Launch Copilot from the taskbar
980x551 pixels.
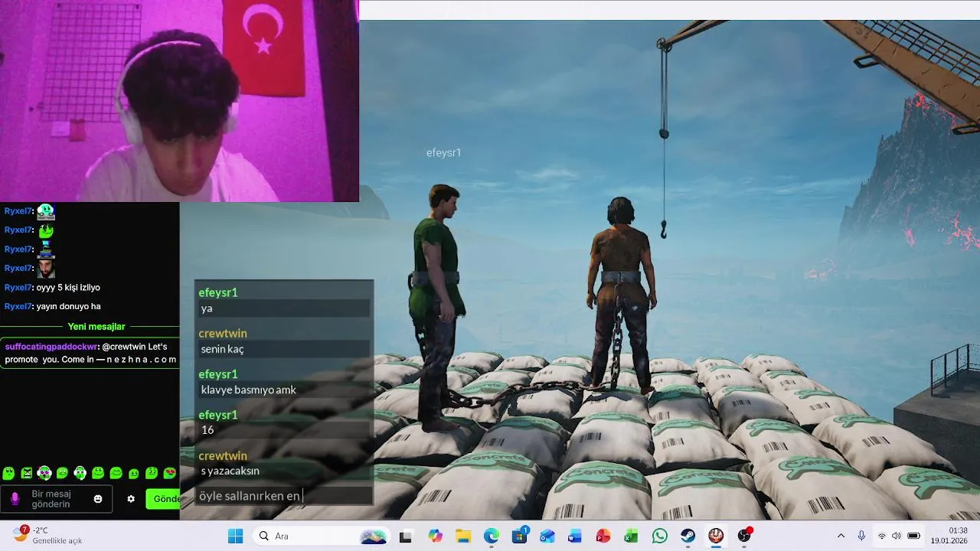coord(435,536)
